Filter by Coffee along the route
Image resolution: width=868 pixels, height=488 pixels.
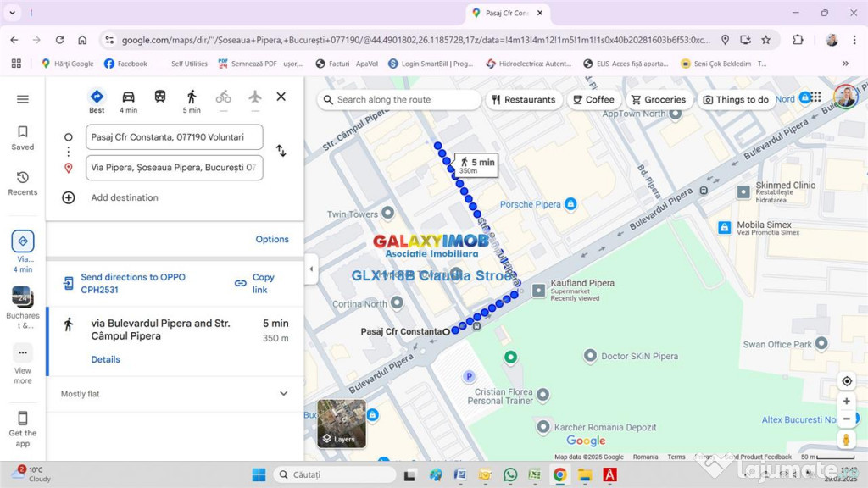pyautogui.click(x=594, y=100)
